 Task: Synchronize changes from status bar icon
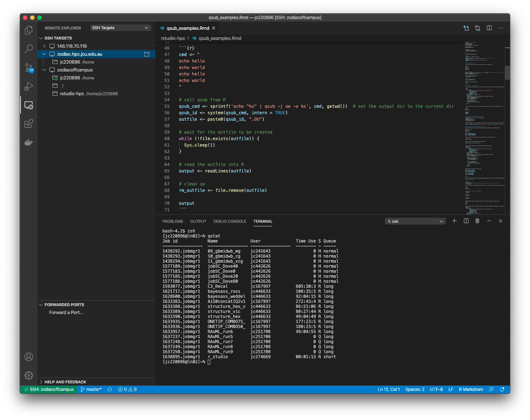pyautogui.click(x=110, y=389)
